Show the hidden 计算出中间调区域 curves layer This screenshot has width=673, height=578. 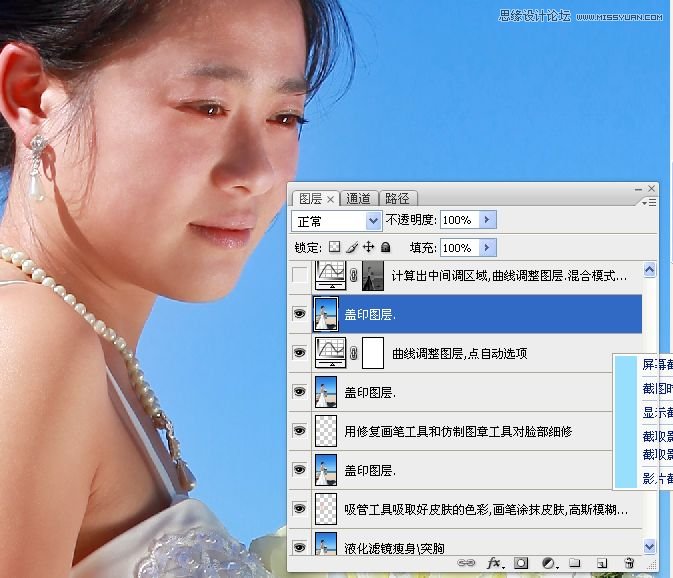[x=300, y=275]
